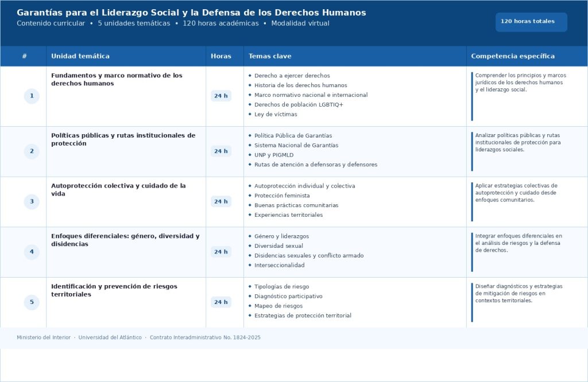Click the "Interseccionalidad" topic item

tap(280, 266)
